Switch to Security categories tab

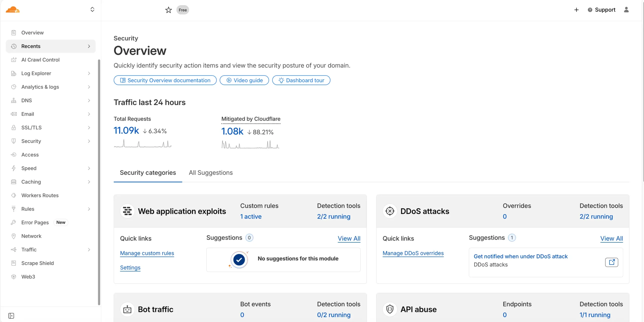148,173
